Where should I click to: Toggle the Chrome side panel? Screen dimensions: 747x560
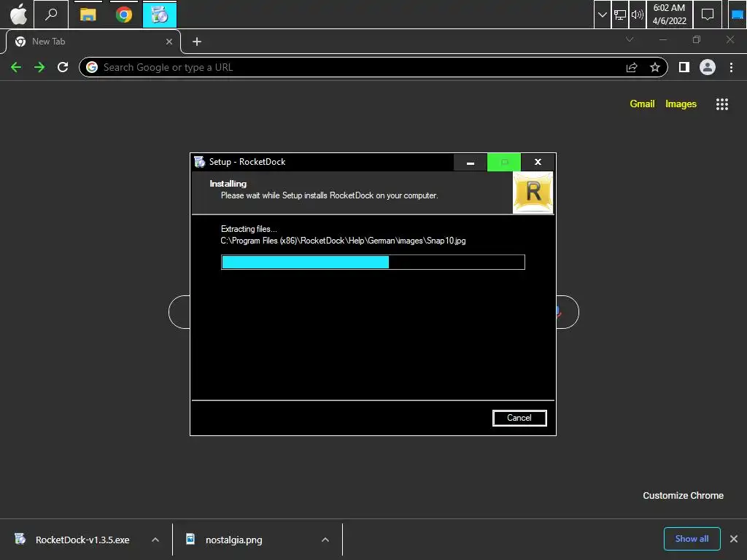[x=684, y=67]
